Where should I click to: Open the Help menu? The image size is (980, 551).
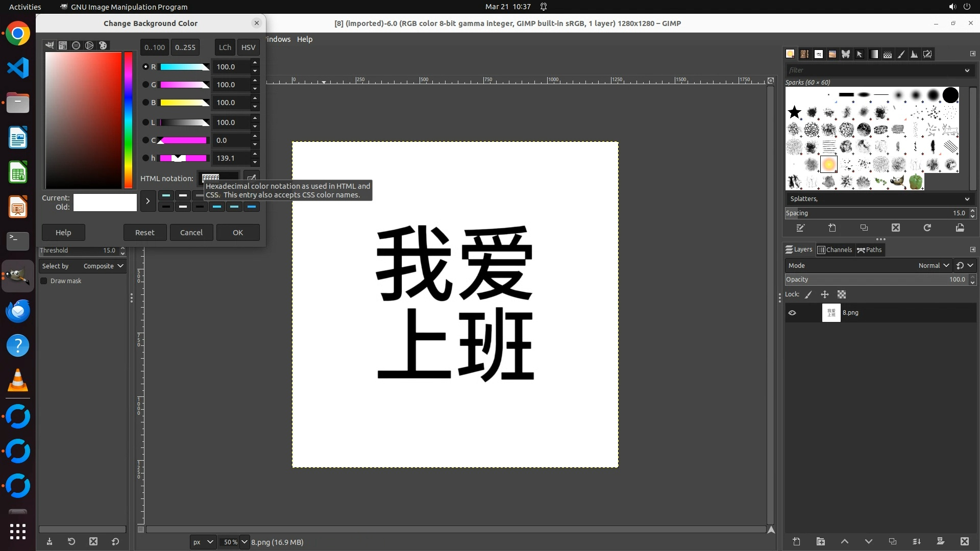(x=305, y=39)
